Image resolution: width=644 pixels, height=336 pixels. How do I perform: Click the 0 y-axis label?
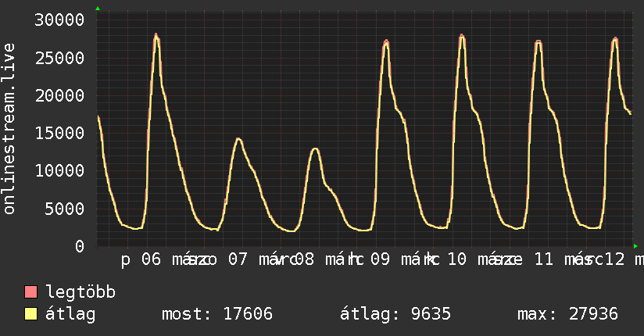pyautogui.click(x=80, y=246)
